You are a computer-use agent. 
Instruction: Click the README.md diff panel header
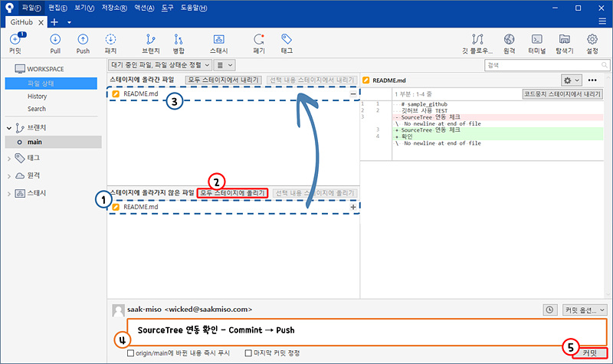click(x=389, y=80)
